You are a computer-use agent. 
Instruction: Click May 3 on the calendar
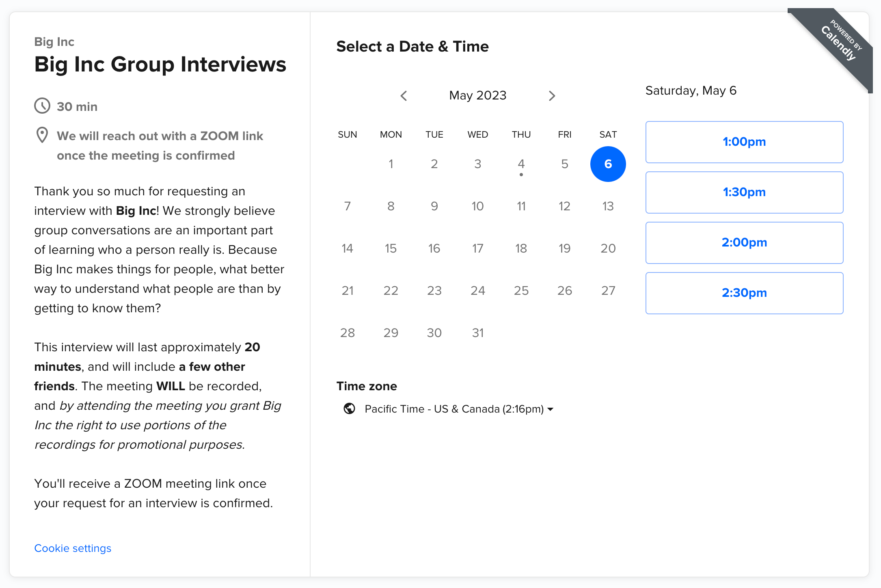tap(478, 164)
